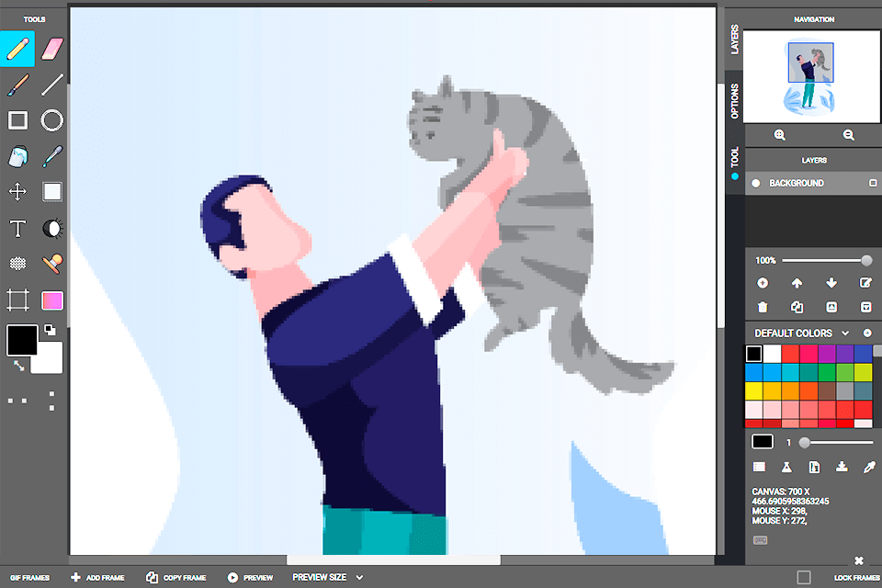
Task: Pick the Stamp tool
Action: pos(52,264)
